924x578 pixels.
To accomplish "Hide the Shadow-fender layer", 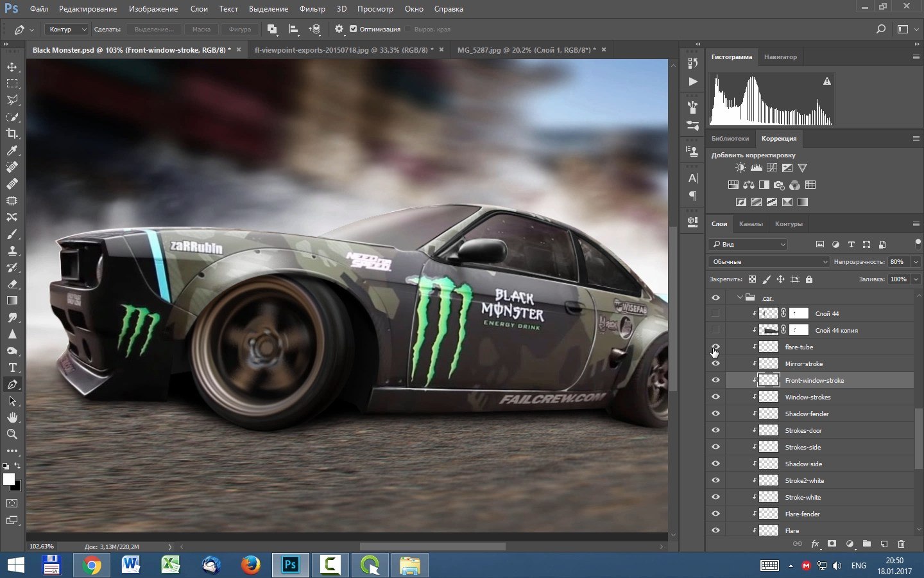I will [715, 414].
